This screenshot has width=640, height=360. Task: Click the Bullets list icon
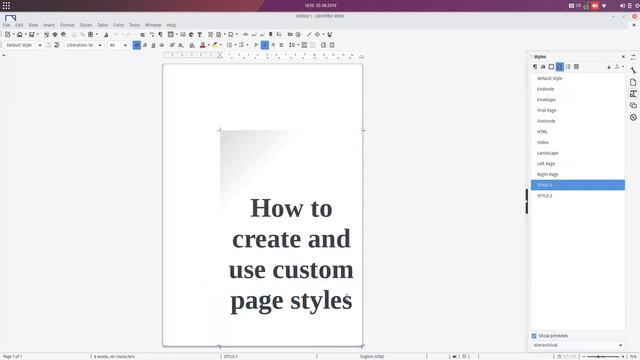click(229, 45)
